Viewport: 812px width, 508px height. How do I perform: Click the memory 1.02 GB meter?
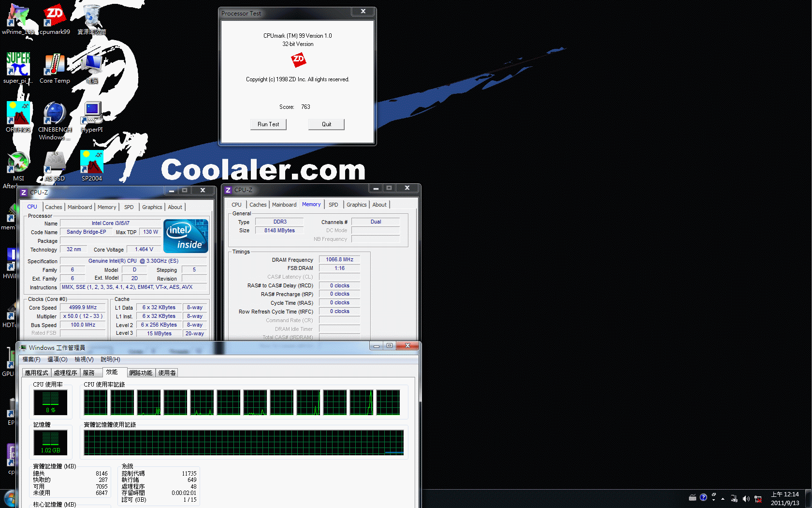click(x=50, y=443)
